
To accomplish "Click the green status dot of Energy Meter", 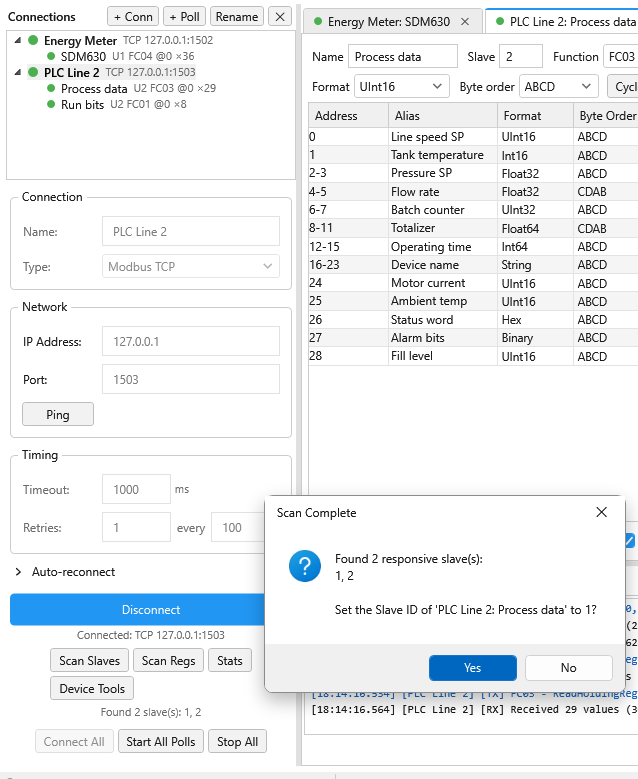I will pos(33,40).
